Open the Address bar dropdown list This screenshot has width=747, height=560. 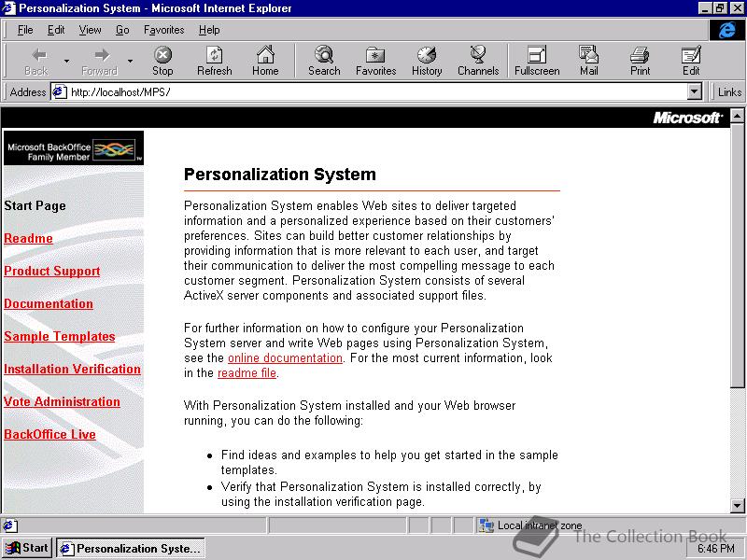(695, 91)
